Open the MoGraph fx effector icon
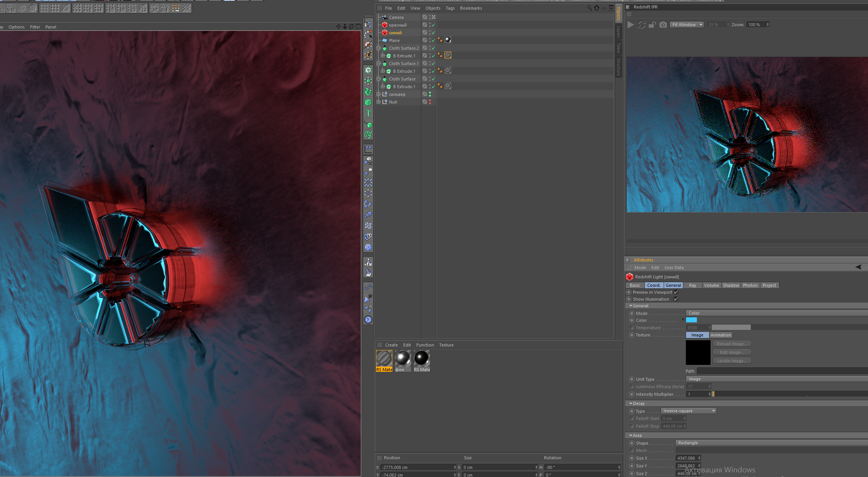Viewport: 868px width, 477px height. coord(368,263)
